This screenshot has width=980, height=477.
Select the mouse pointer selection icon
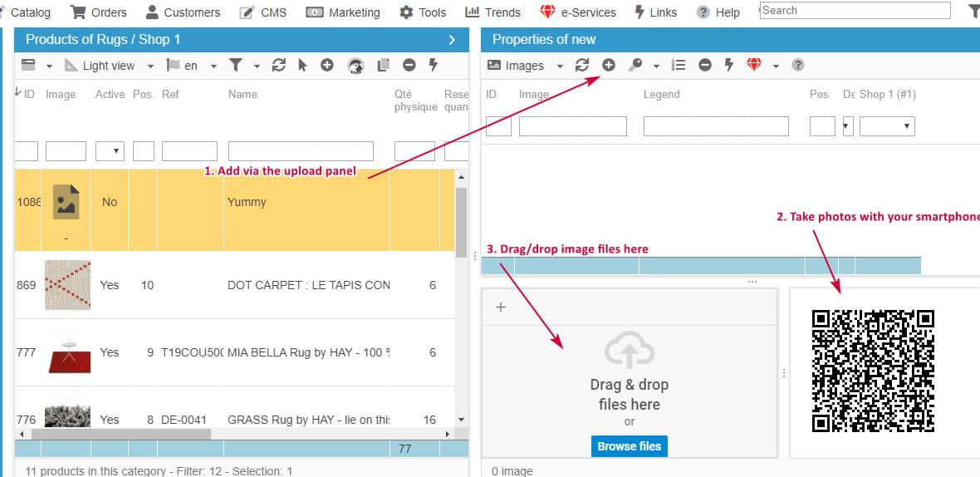click(302, 65)
